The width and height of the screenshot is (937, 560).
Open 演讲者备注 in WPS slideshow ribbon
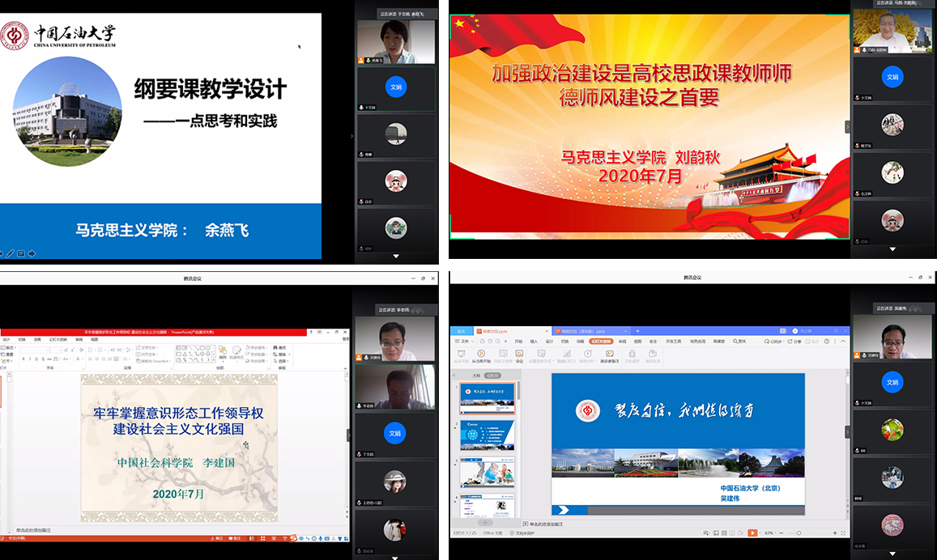[x=609, y=356]
